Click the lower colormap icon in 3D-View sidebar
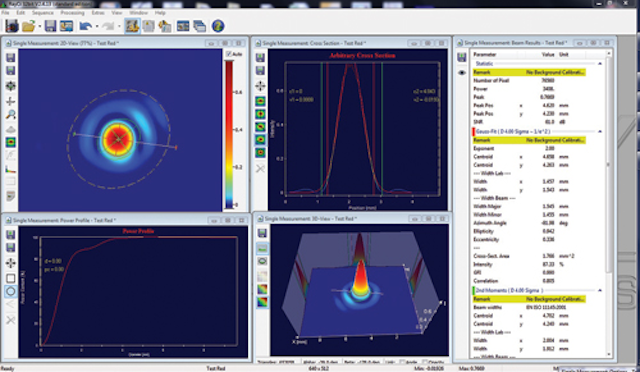The height and width of the screenshot is (372, 640). [262, 302]
